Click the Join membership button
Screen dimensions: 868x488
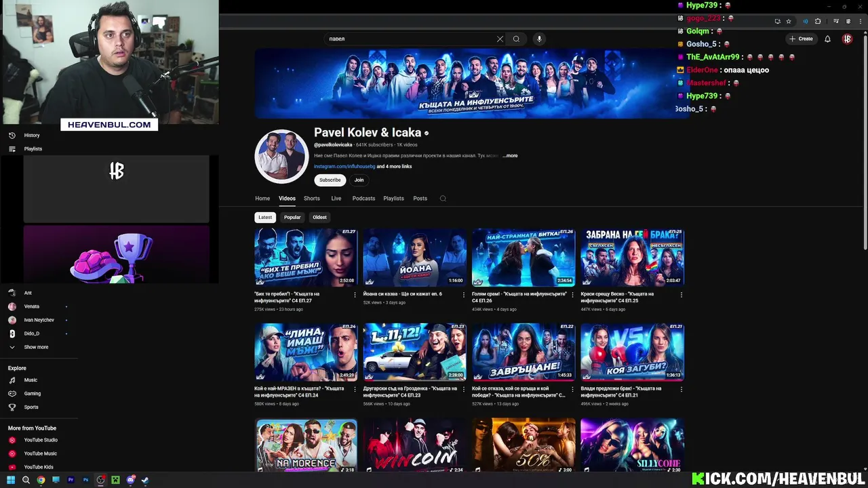pyautogui.click(x=359, y=180)
